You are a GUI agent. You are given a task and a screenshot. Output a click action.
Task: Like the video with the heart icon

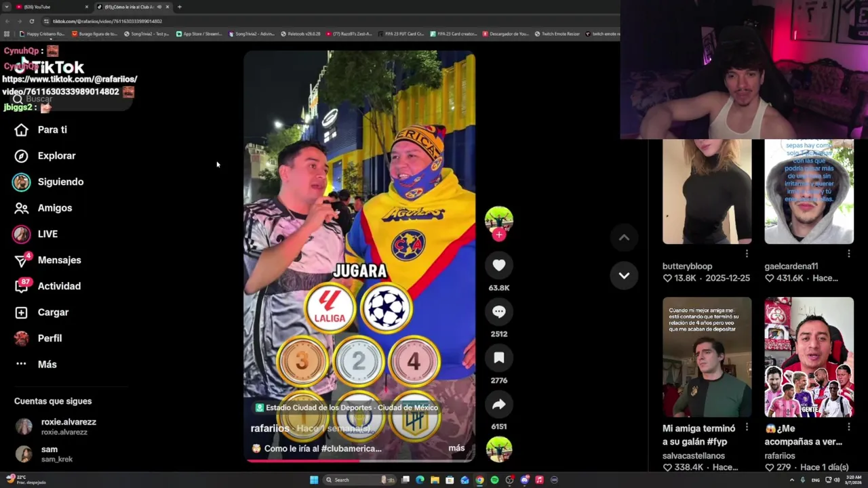pos(499,266)
